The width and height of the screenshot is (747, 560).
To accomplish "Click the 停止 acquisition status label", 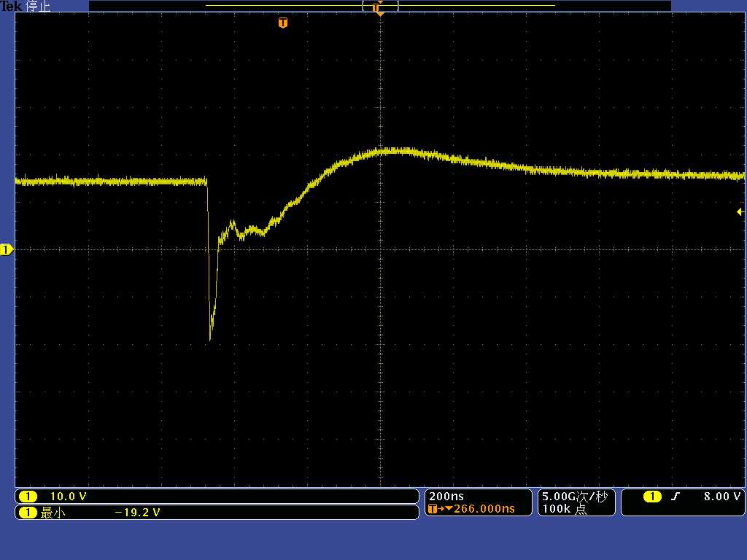I will tap(38, 6).
